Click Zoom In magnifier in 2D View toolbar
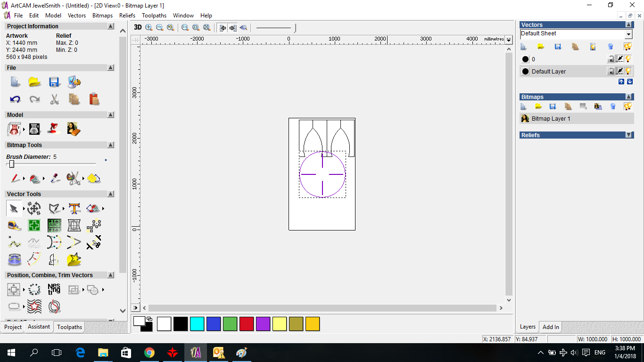The width and height of the screenshot is (644, 362). coord(149,28)
